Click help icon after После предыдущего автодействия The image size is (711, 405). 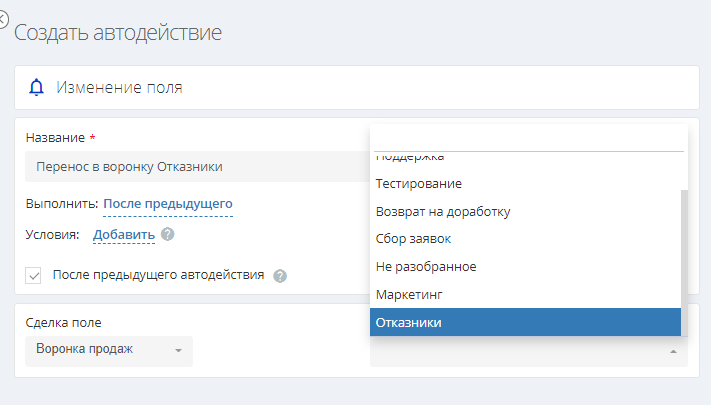[x=280, y=276]
